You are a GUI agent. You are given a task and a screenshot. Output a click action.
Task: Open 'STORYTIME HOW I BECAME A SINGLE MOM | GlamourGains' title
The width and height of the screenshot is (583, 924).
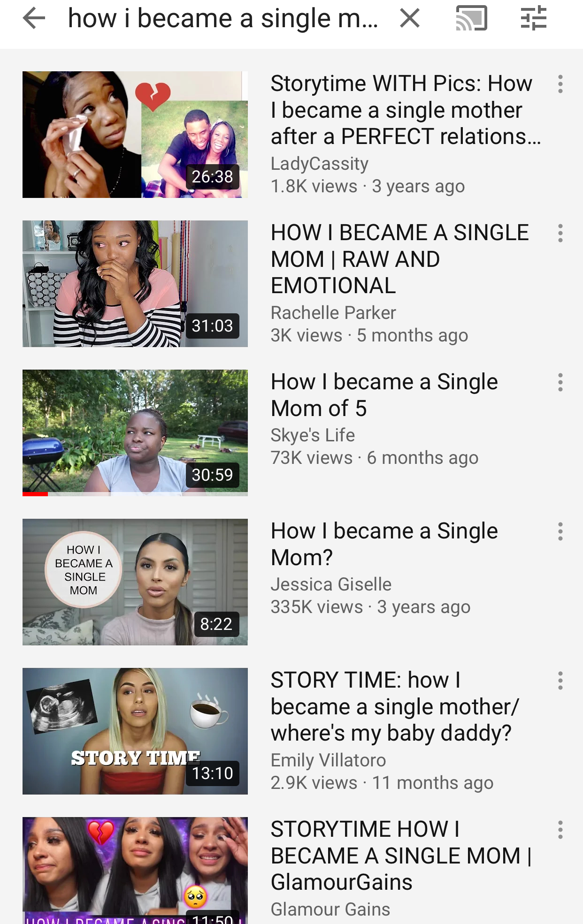point(401,856)
